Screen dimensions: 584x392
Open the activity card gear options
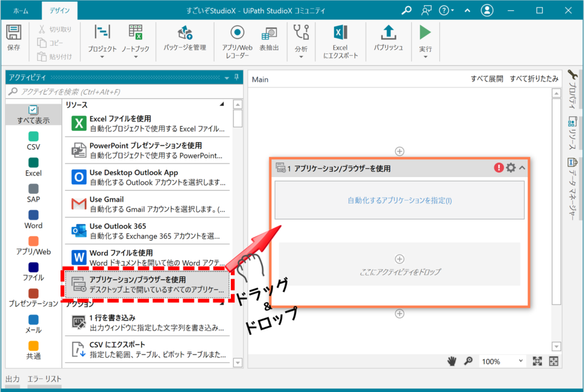(x=510, y=168)
